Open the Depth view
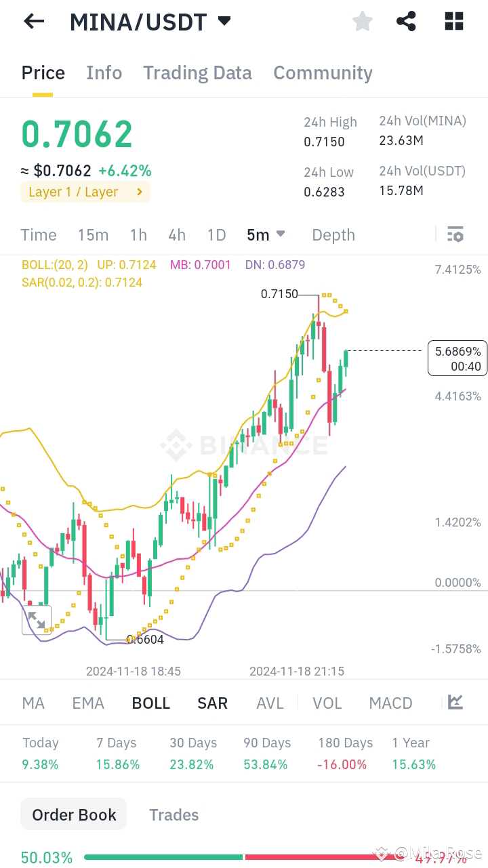Image resolution: width=488 pixels, height=868 pixels. click(x=333, y=234)
